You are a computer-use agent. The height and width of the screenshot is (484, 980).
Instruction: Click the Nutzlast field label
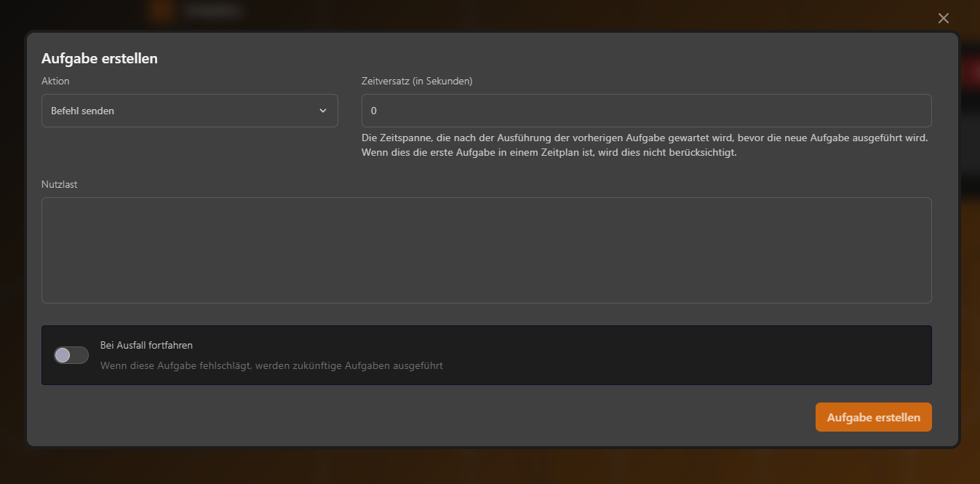point(60,184)
